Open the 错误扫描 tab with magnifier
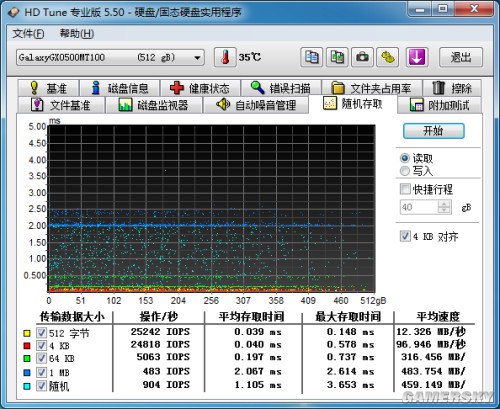Viewport: 500px width, 409px height. coord(281,88)
